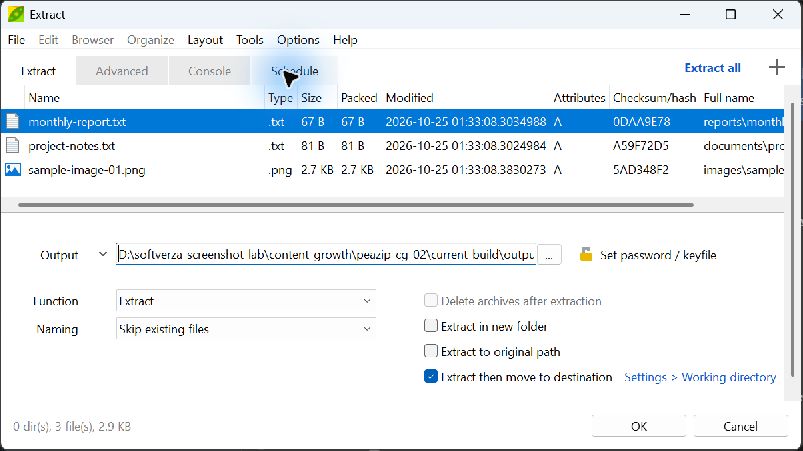Viewport: 803px width, 451px height.
Task: Click checksum value 5AD348F2
Action: tap(641, 169)
